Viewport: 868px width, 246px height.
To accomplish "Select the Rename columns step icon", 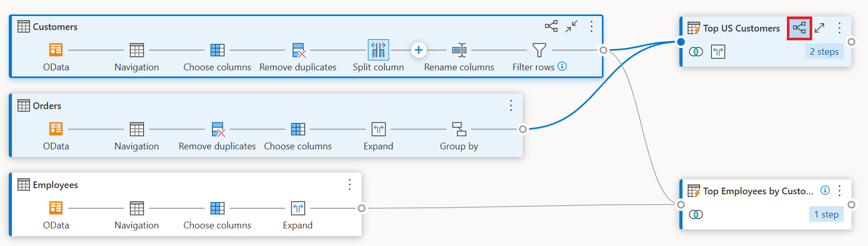I will click(459, 50).
